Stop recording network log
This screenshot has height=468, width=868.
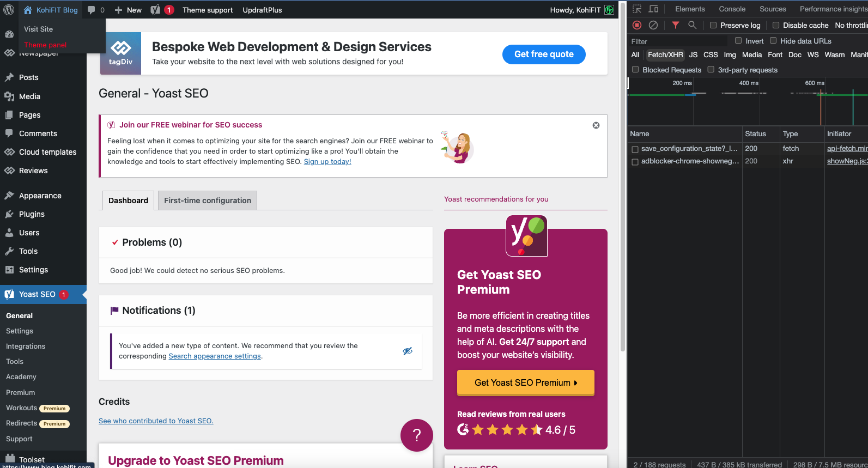(637, 25)
